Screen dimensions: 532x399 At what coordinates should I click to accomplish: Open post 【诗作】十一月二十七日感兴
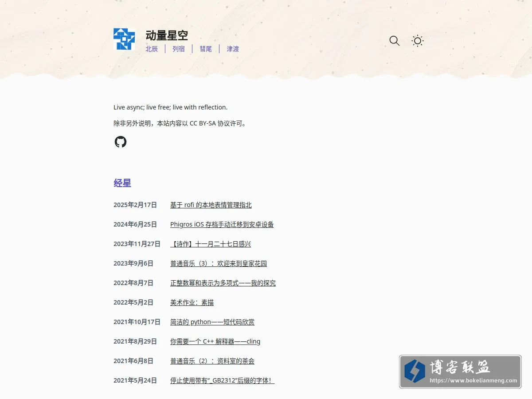[211, 244]
